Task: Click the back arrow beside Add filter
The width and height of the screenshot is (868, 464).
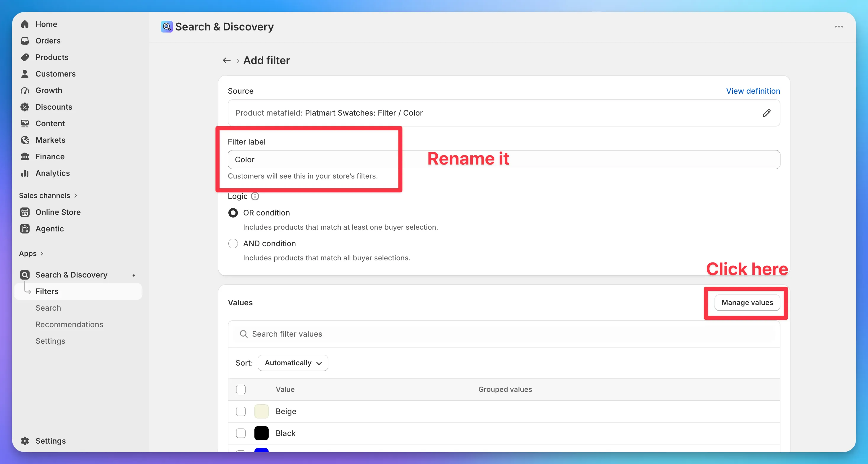Action: (x=226, y=60)
